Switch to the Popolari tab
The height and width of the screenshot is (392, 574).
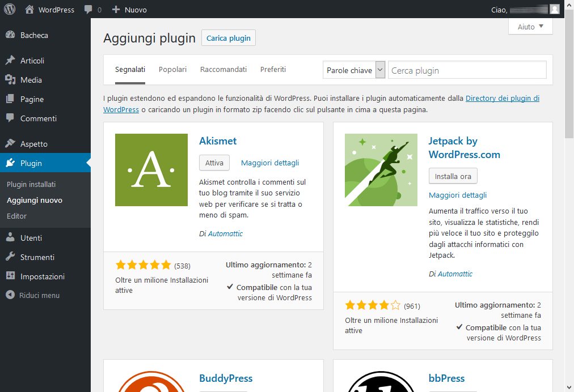coord(172,69)
